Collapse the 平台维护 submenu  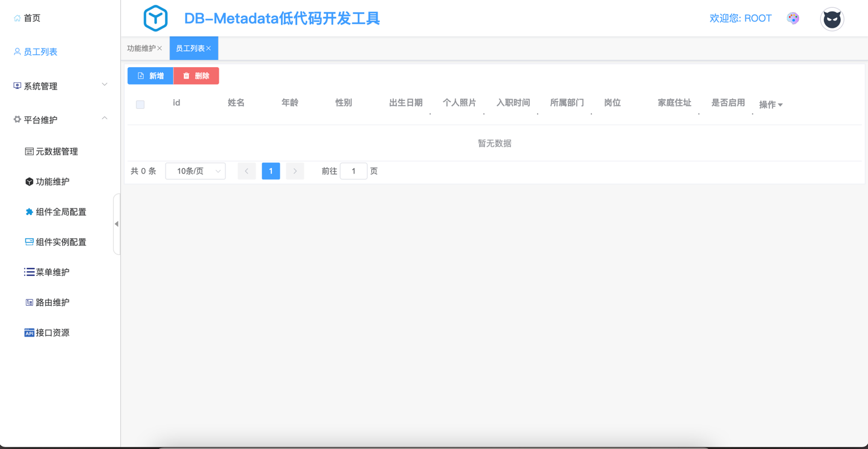click(60, 120)
